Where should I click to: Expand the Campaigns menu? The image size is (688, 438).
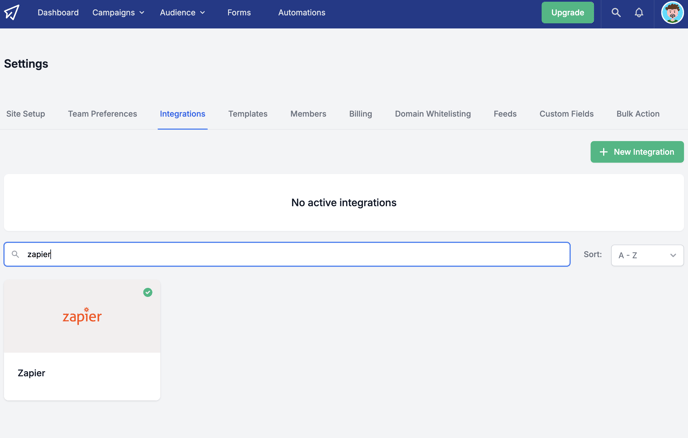tap(118, 13)
